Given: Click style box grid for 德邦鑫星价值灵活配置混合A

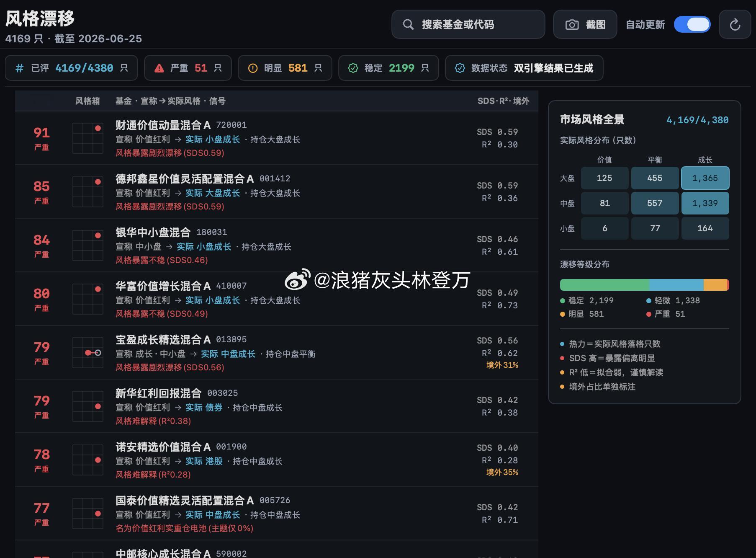Looking at the screenshot, I should pos(88,191).
